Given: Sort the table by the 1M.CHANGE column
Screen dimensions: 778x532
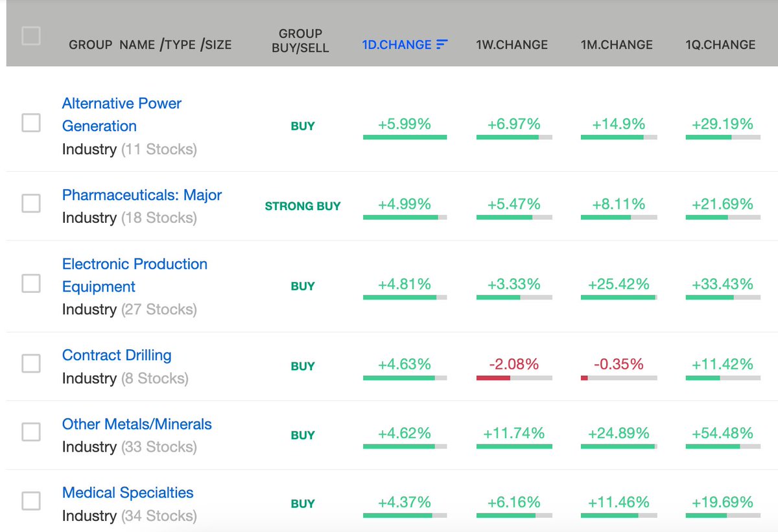Looking at the screenshot, I should pos(616,44).
